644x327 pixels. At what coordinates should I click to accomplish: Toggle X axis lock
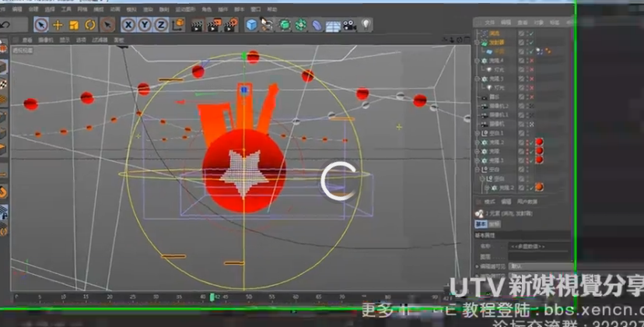[x=129, y=25]
